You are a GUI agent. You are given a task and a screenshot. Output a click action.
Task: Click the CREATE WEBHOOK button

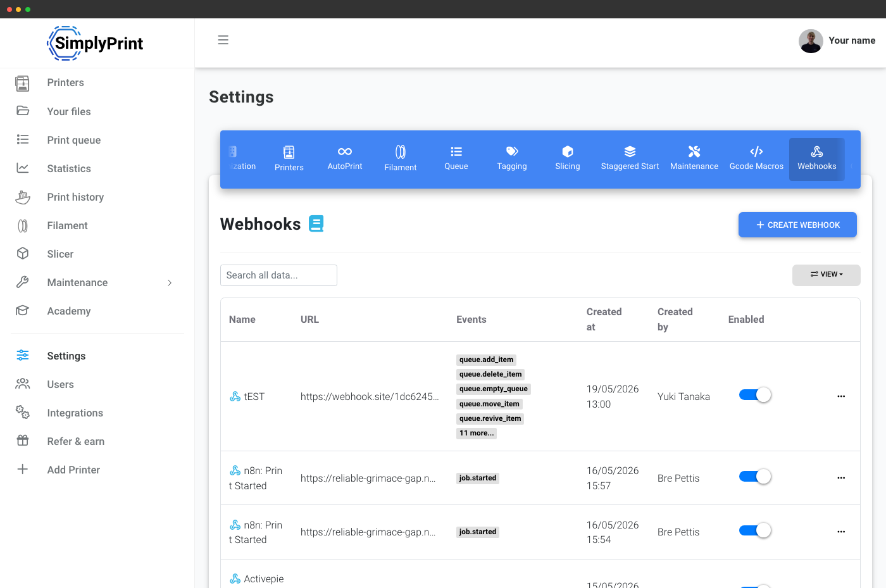click(797, 225)
